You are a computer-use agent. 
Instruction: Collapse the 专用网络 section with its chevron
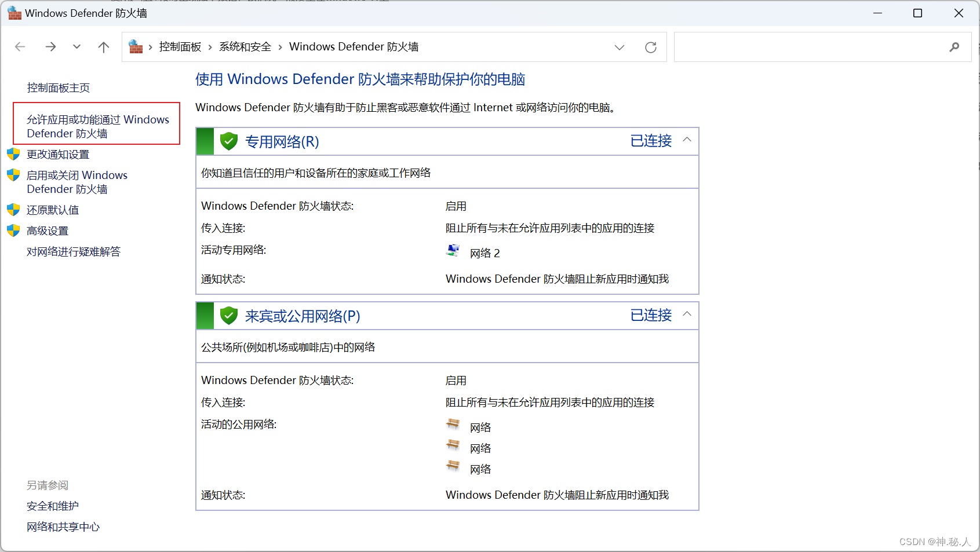[687, 140]
